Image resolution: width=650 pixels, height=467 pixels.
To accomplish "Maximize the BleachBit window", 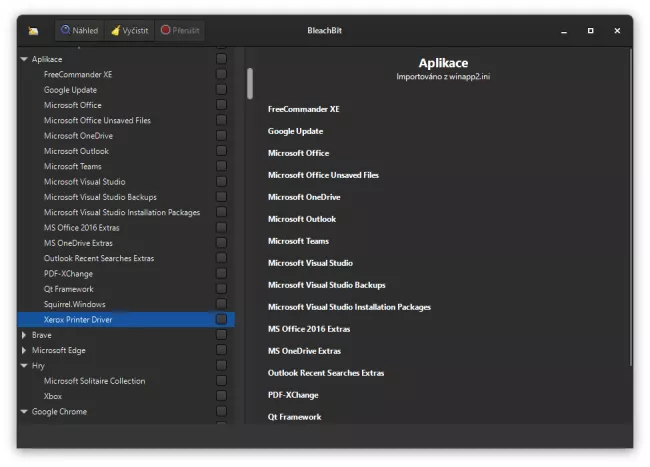I will 590,31.
